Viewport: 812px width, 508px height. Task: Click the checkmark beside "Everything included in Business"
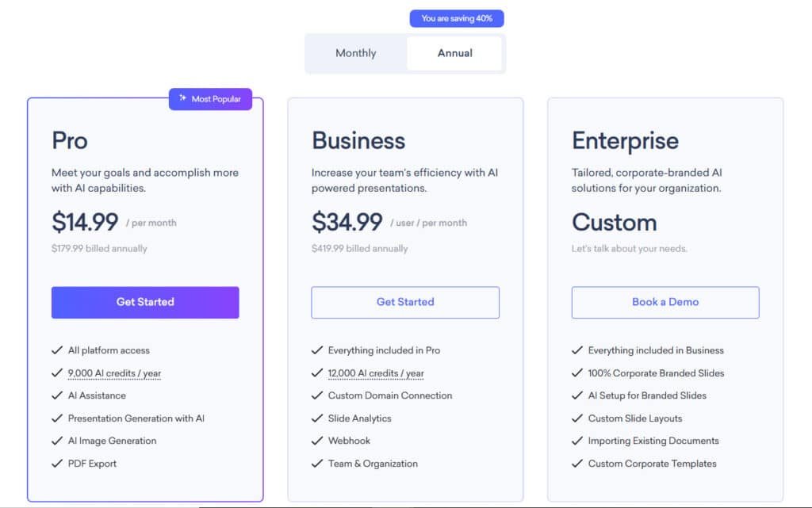click(x=576, y=349)
